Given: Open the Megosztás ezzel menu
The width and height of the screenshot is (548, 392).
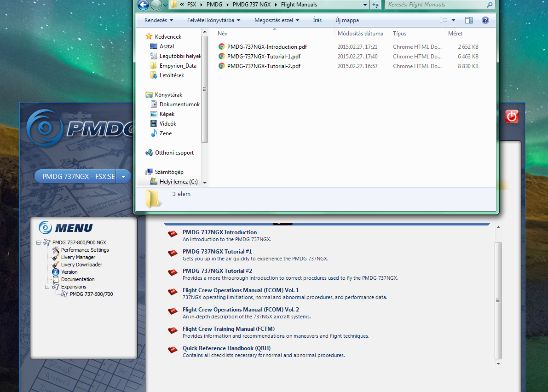Looking at the screenshot, I should 277,20.
